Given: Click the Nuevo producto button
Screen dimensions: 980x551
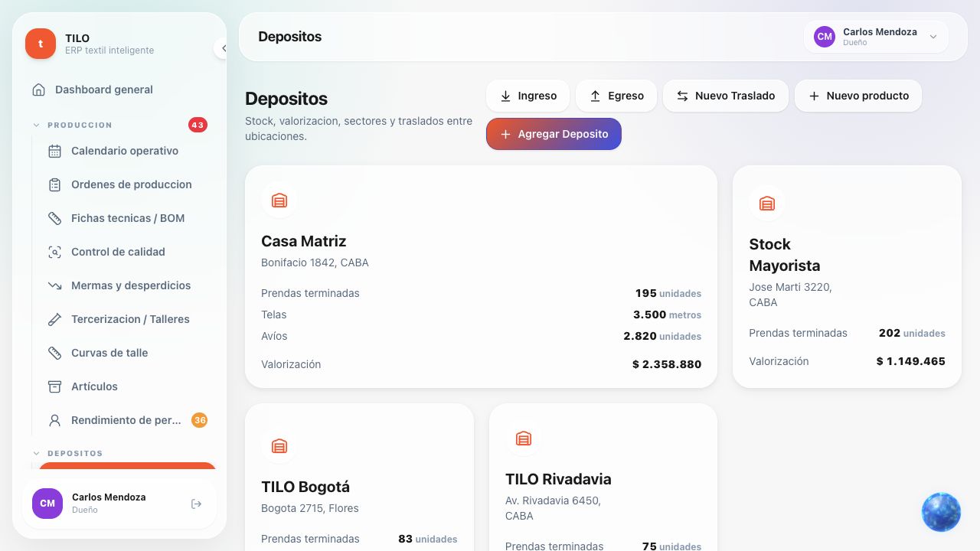Looking at the screenshot, I should (x=858, y=96).
